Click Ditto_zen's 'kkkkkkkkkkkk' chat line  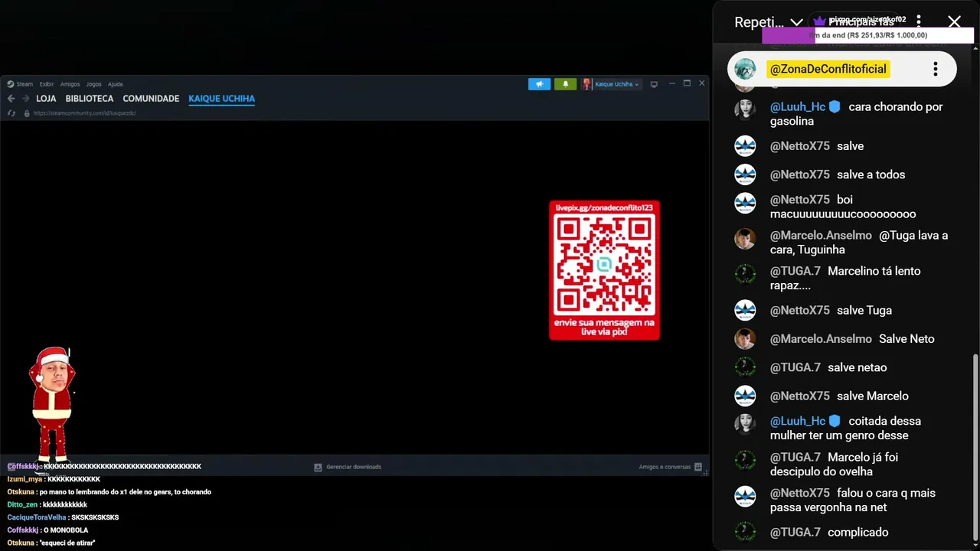tap(47, 505)
